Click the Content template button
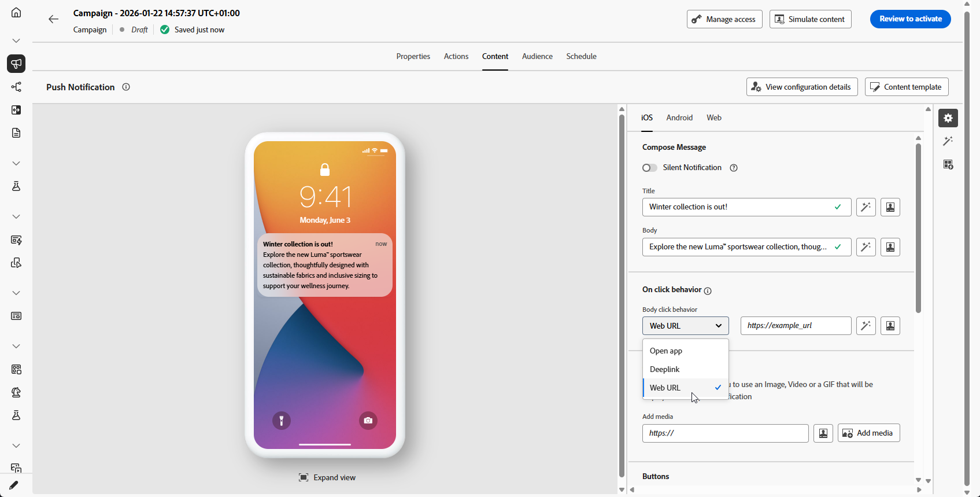The width and height of the screenshot is (980, 497). click(907, 87)
